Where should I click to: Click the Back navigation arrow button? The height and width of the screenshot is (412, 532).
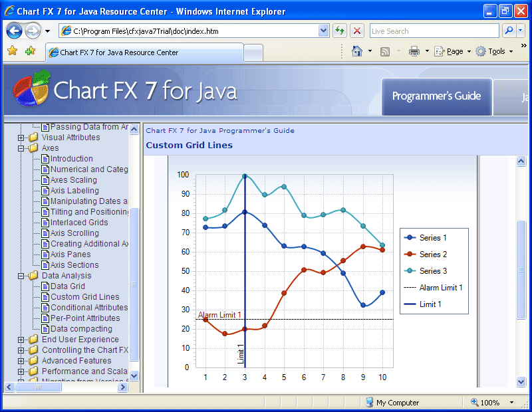pyautogui.click(x=14, y=31)
